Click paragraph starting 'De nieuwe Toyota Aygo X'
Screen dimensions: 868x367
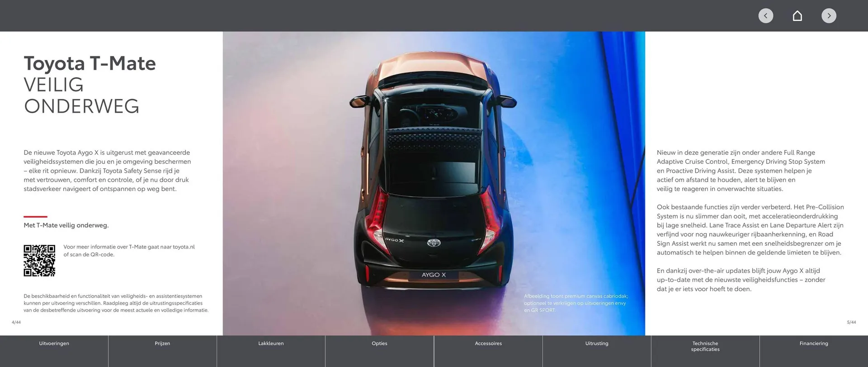107,171
